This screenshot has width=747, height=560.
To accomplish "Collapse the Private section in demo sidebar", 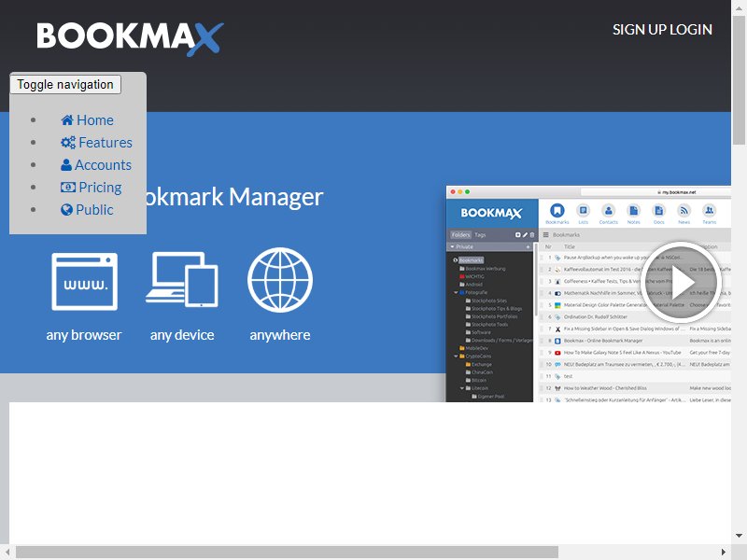I will (x=453, y=246).
